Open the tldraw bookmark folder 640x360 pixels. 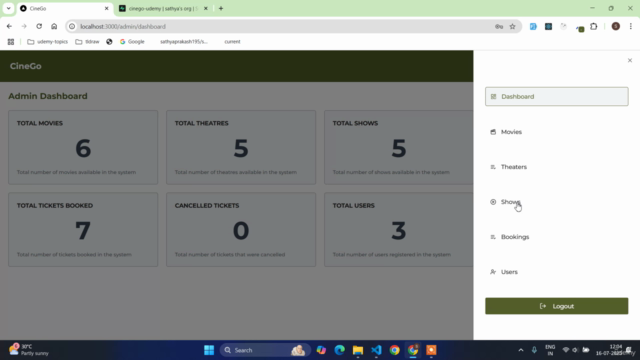[87, 42]
